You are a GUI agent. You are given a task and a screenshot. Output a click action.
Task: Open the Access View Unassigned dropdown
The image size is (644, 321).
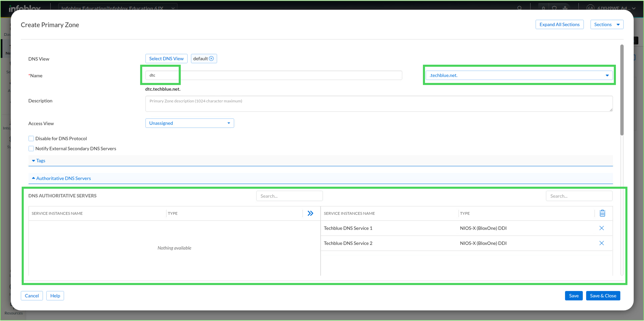coord(190,123)
